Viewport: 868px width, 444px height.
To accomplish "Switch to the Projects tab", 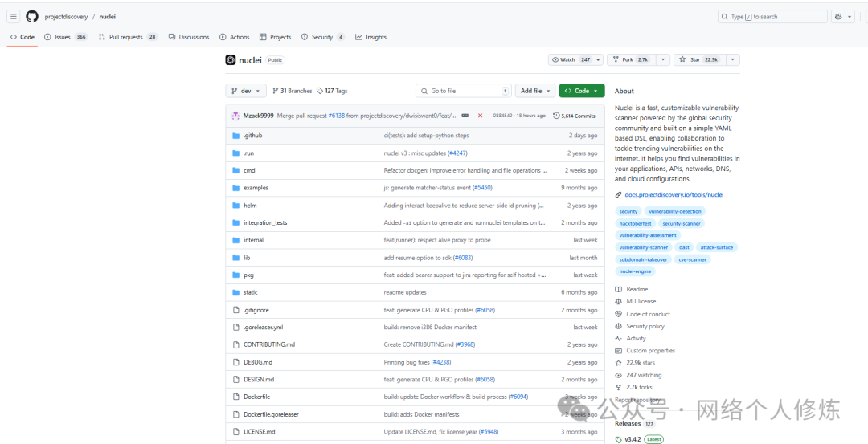I will [275, 37].
